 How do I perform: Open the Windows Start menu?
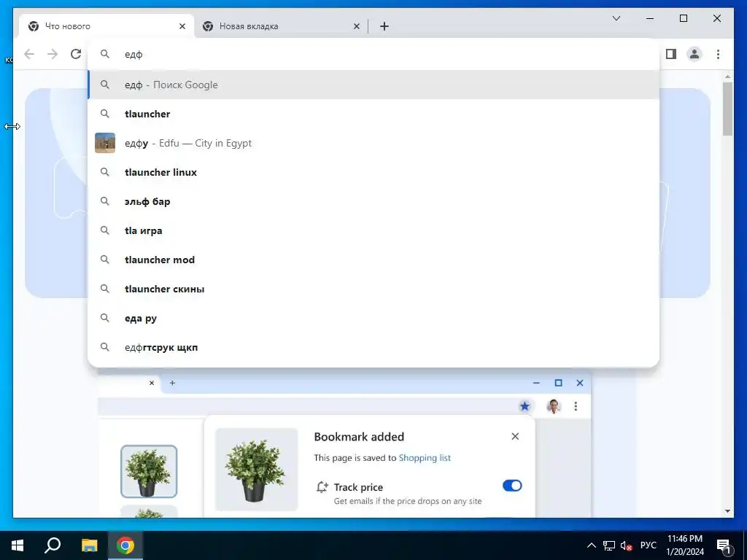point(18,545)
